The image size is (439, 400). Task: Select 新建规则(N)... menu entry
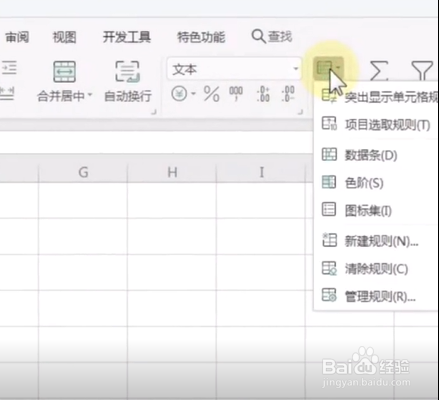[376, 241]
